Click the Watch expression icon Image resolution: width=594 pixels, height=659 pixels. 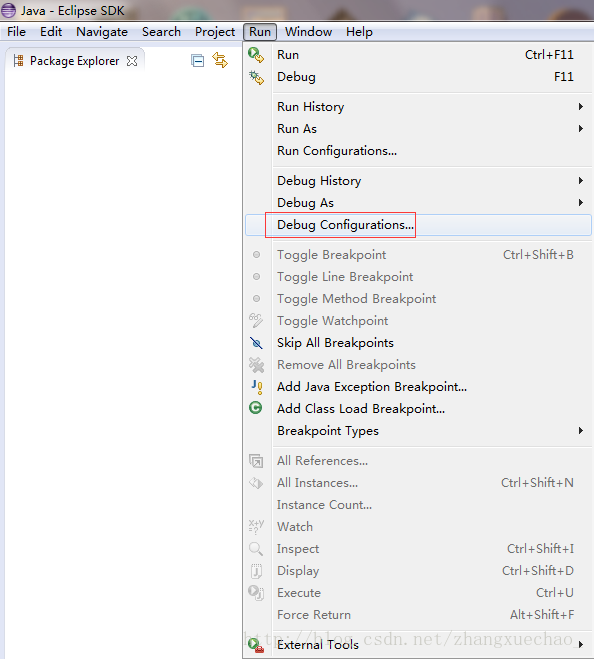256,526
